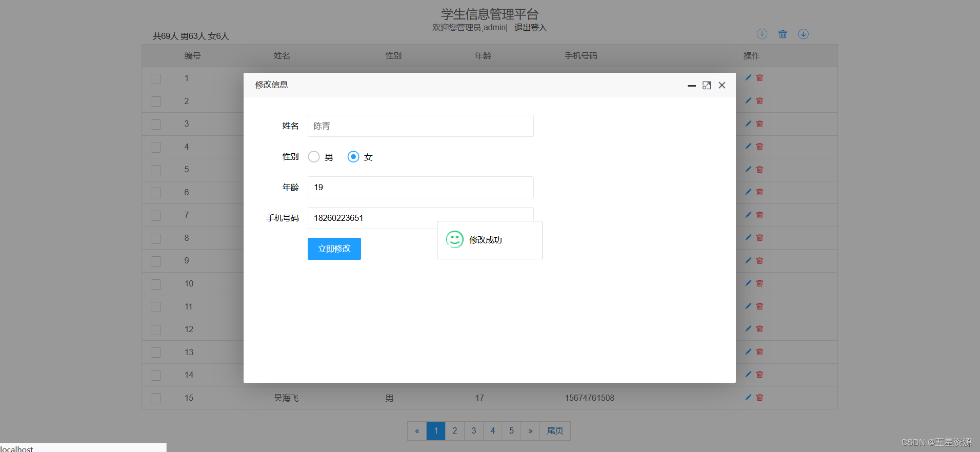Viewport: 980px width, 452px height.
Task: Click the 退出登入 logout link
Action: pyautogui.click(x=531, y=28)
